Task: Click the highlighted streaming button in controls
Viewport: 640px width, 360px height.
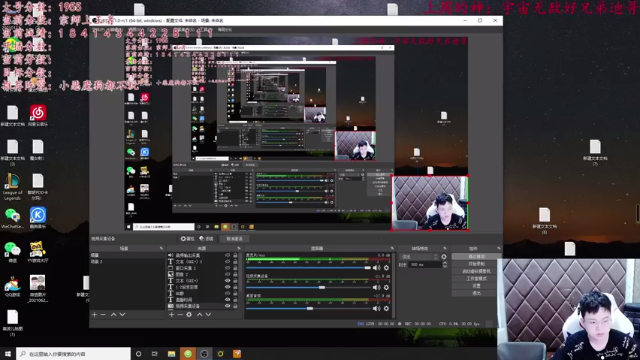Action: point(476,257)
